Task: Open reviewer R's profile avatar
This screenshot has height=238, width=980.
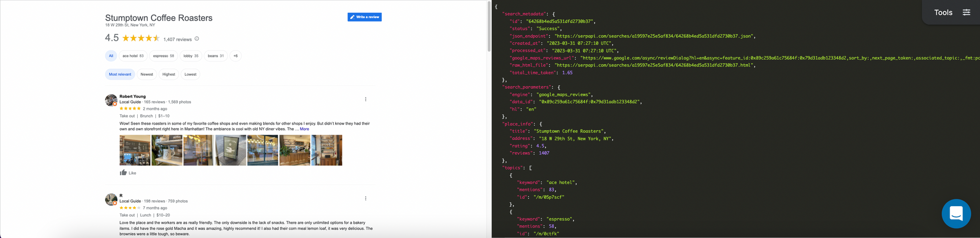Action: tap(111, 199)
